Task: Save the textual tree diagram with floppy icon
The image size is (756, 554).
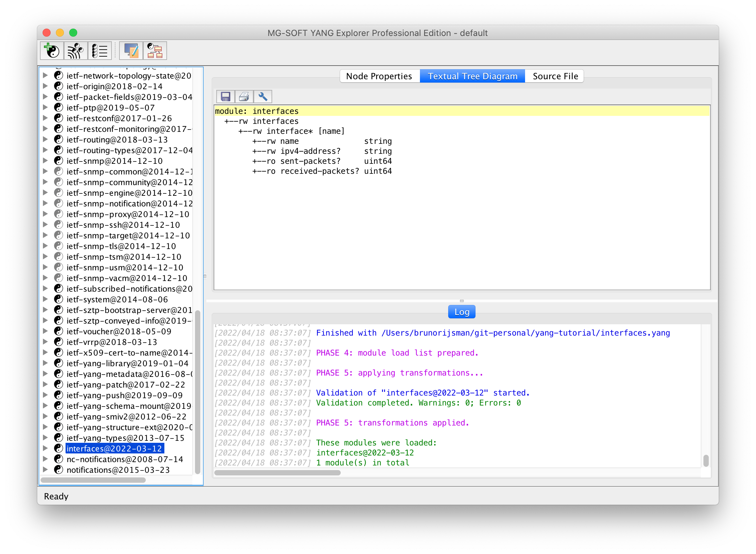Action: coord(226,97)
